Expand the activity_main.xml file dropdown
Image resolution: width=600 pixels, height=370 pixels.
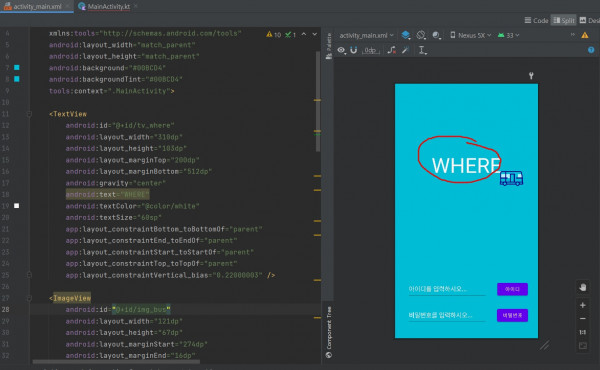(366, 35)
